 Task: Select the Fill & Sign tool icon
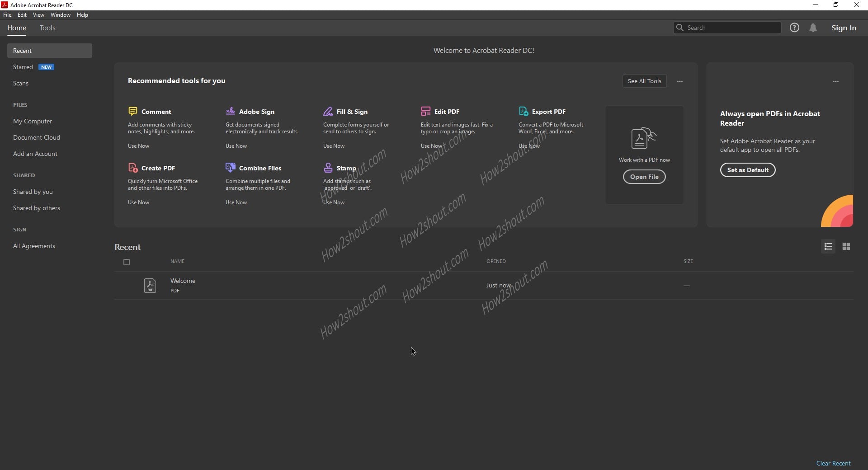(x=328, y=111)
